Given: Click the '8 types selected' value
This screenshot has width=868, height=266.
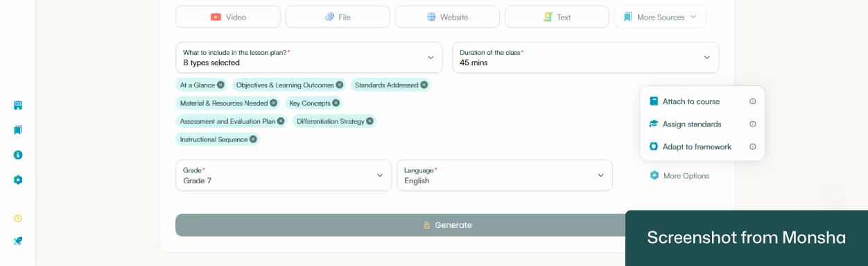Looking at the screenshot, I should [x=211, y=63].
